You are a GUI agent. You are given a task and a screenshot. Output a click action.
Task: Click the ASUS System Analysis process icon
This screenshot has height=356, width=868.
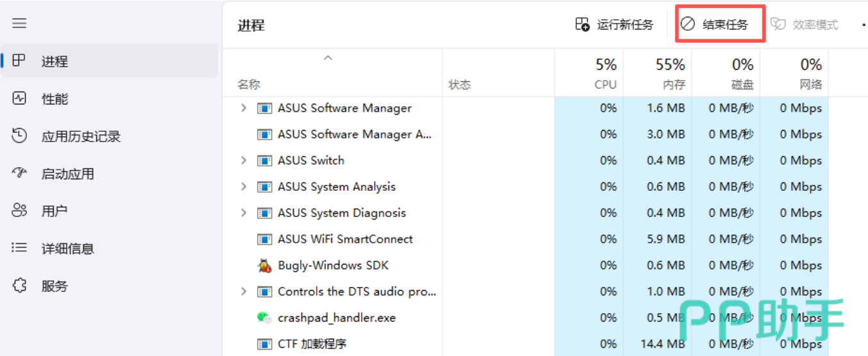pyautogui.click(x=263, y=187)
